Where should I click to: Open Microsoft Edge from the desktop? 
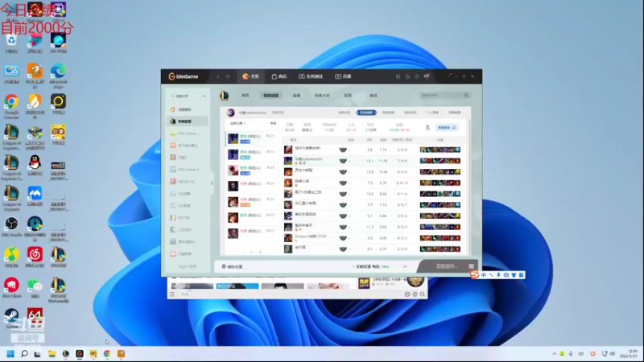point(58,76)
